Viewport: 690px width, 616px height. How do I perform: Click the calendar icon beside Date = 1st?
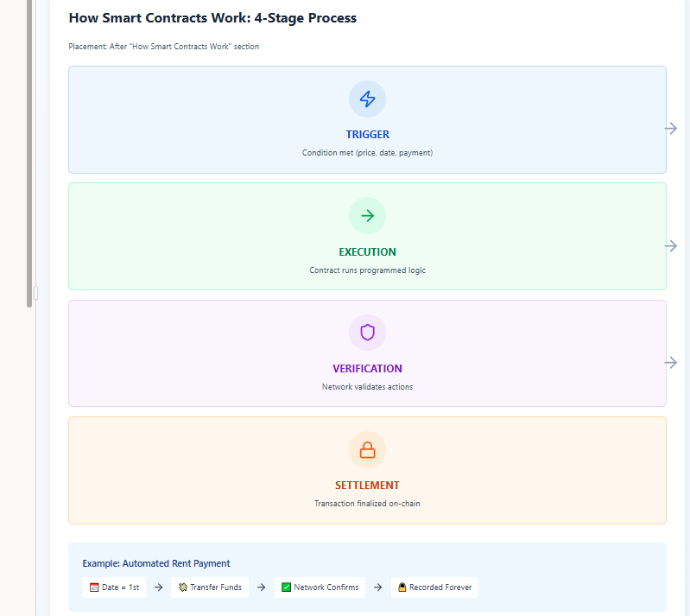(95, 587)
